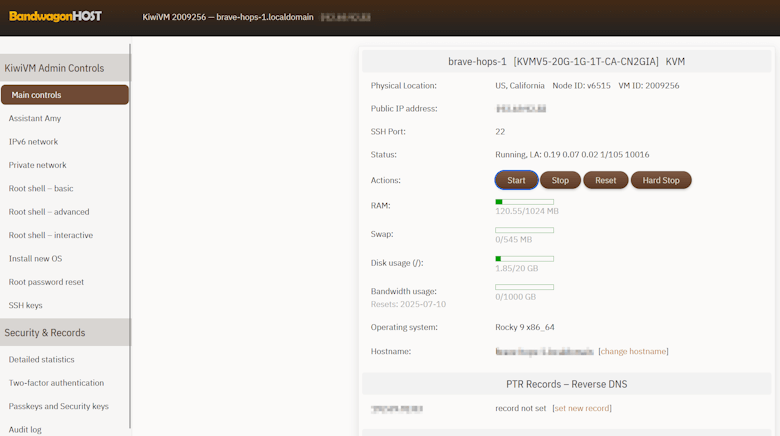Click the Disk usage bar
This screenshot has width=780, height=436.
pos(524,259)
